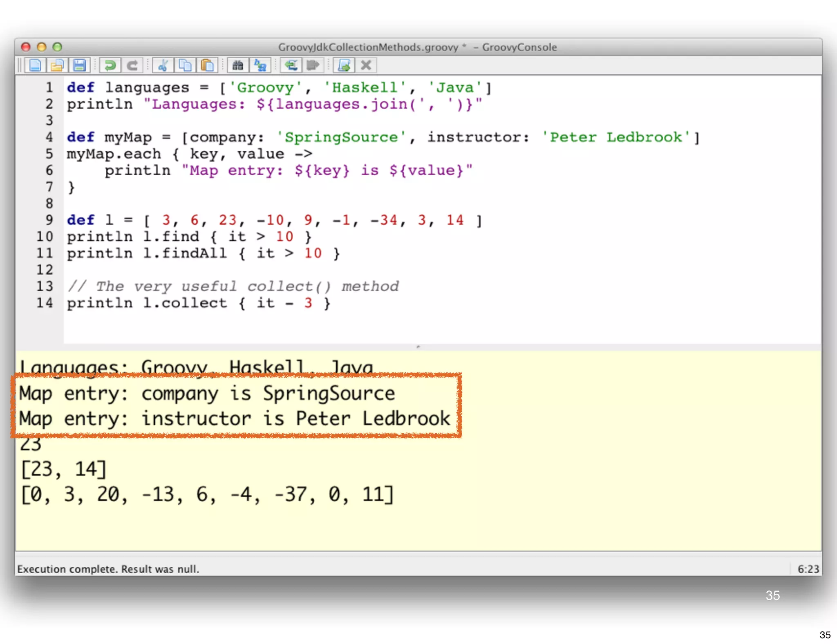Click the Paste clipboard icon

point(207,65)
